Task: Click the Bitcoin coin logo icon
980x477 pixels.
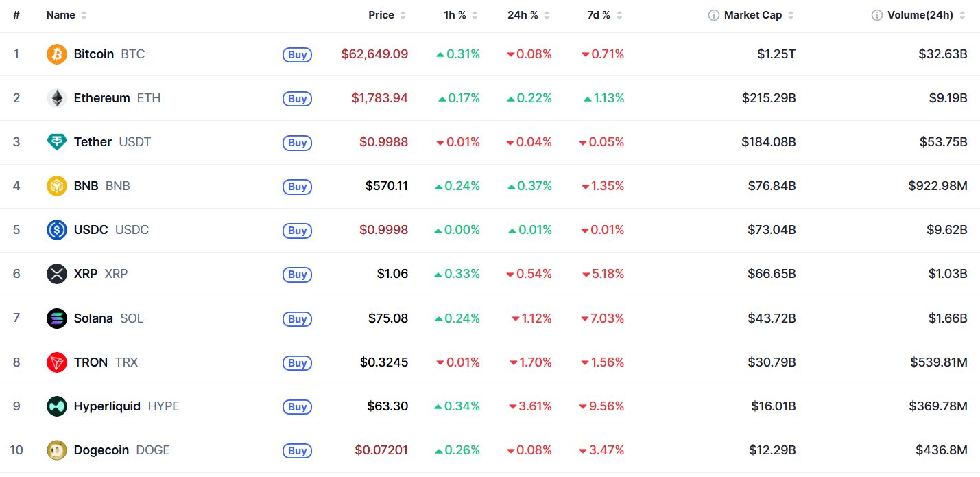Action: (x=57, y=54)
